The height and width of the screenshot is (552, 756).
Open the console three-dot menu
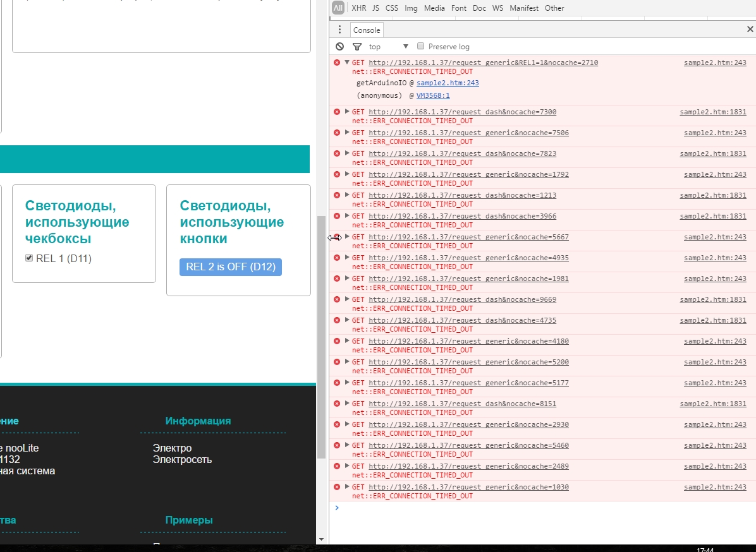339,30
